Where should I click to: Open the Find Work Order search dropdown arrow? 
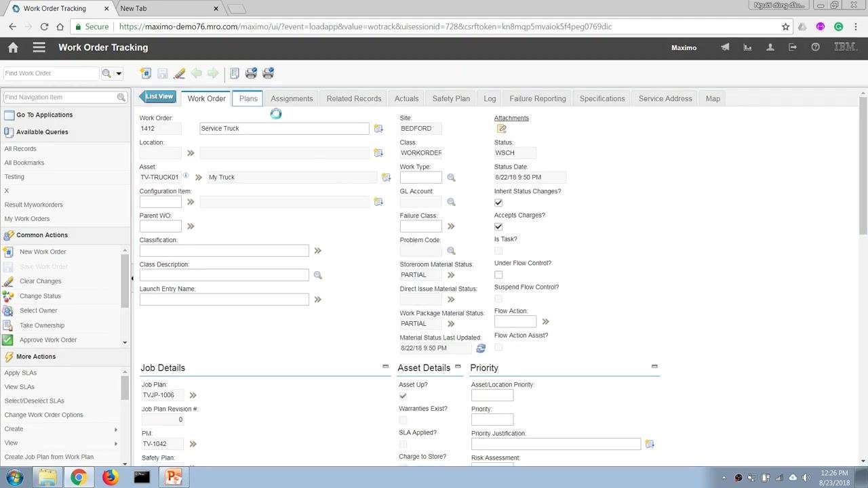[119, 73]
